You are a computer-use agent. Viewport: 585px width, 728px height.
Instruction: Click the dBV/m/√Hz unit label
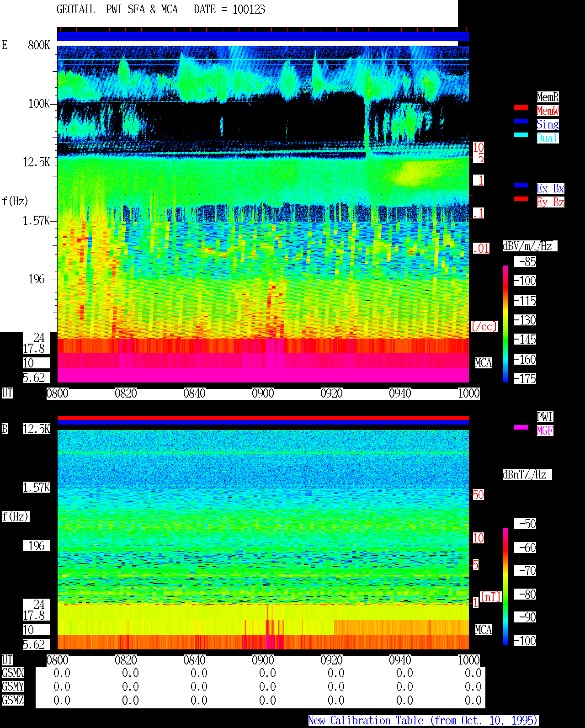[530, 246]
